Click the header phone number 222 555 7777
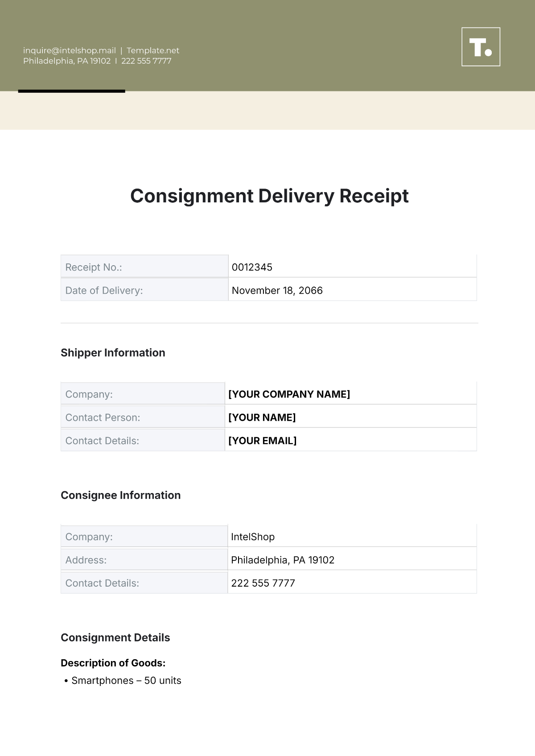Image resolution: width=535 pixels, height=756 pixels. point(146,61)
